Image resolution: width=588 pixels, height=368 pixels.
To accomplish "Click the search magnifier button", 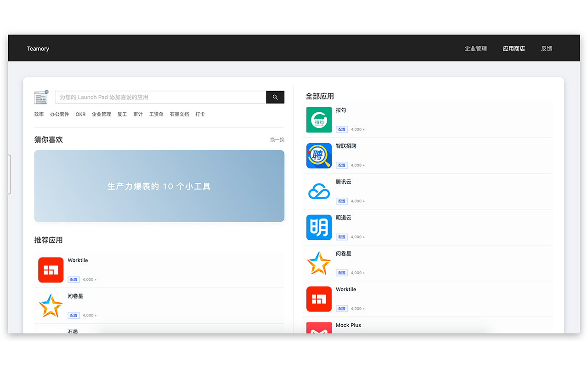I will tap(275, 97).
